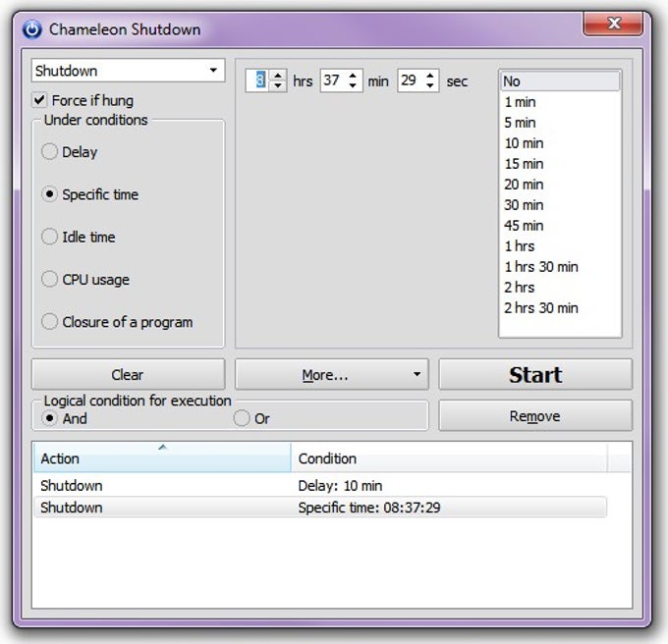Image resolution: width=668 pixels, height=644 pixels.
Task: Select No in the preset list
Action: (560, 81)
